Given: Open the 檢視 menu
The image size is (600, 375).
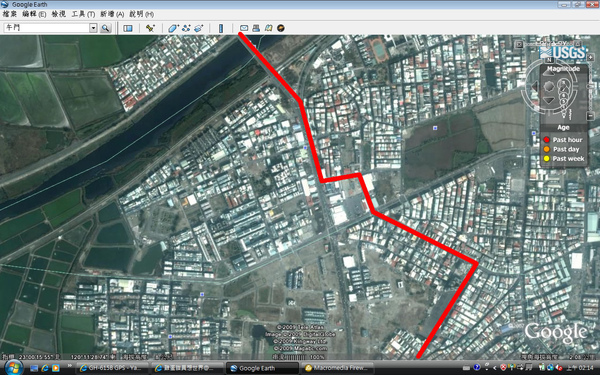Looking at the screenshot, I should coord(59,14).
